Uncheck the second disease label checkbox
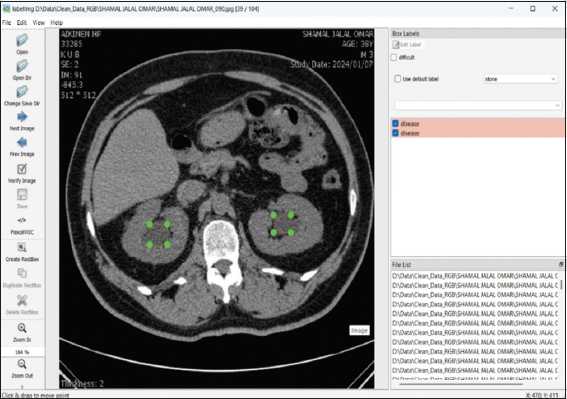This screenshot has width=567, height=399. [396, 133]
